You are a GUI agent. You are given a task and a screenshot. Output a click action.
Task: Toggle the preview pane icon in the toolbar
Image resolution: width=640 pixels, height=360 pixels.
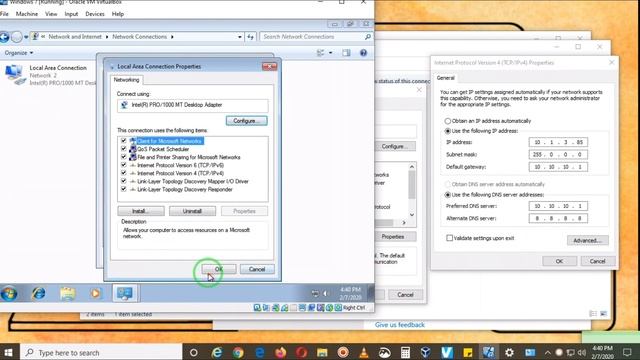coord(346,53)
